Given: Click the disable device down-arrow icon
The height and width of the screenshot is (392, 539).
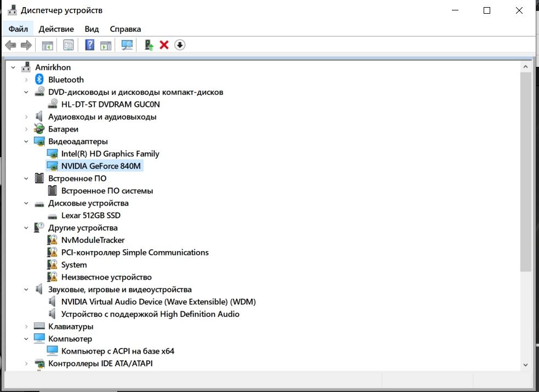Looking at the screenshot, I should click(x=180, y=45).
